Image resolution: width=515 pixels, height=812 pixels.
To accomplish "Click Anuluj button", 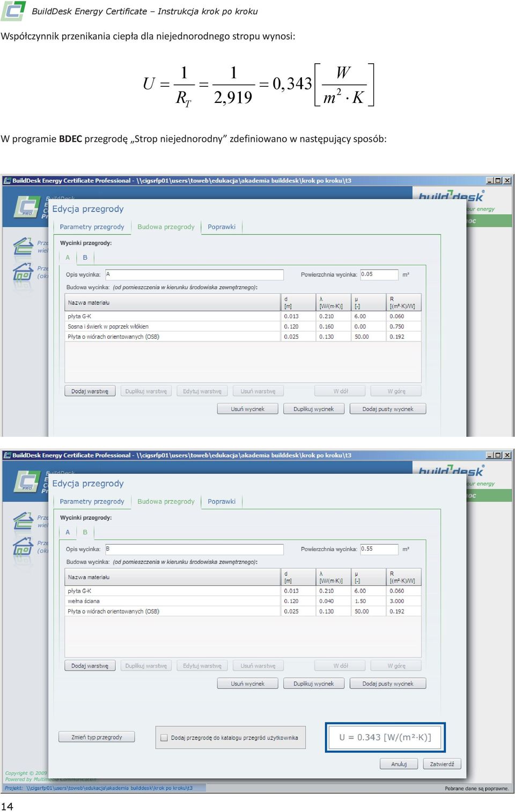I will [x=399, y=764].
